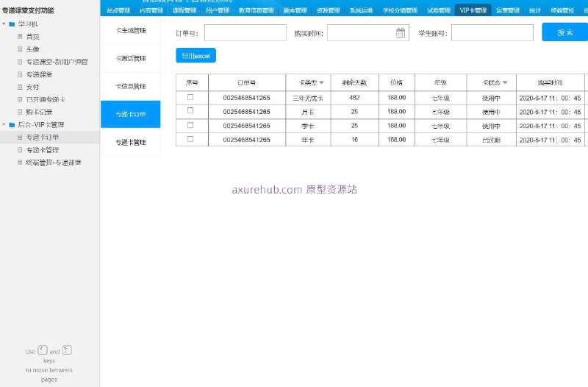588x387 pixels.
Task: Open 专递卡管理 page in sidebar tree
Action: tap(43, 150)
